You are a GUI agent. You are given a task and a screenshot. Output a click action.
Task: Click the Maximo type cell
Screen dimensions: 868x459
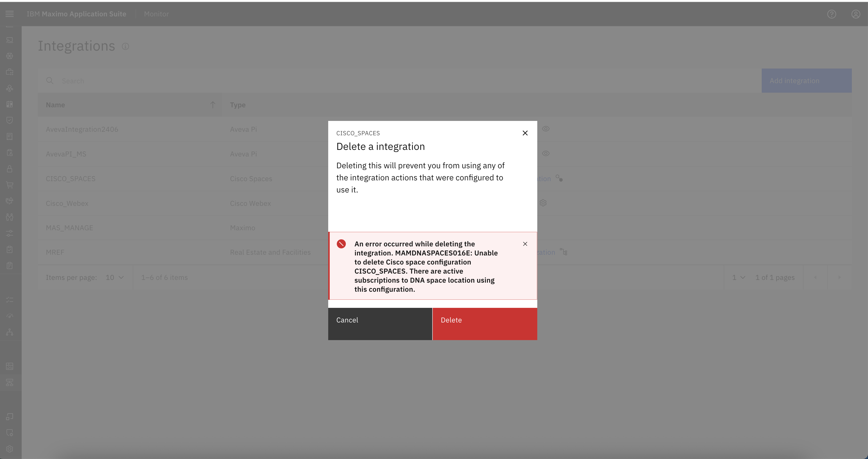click(x=243, y=228)
